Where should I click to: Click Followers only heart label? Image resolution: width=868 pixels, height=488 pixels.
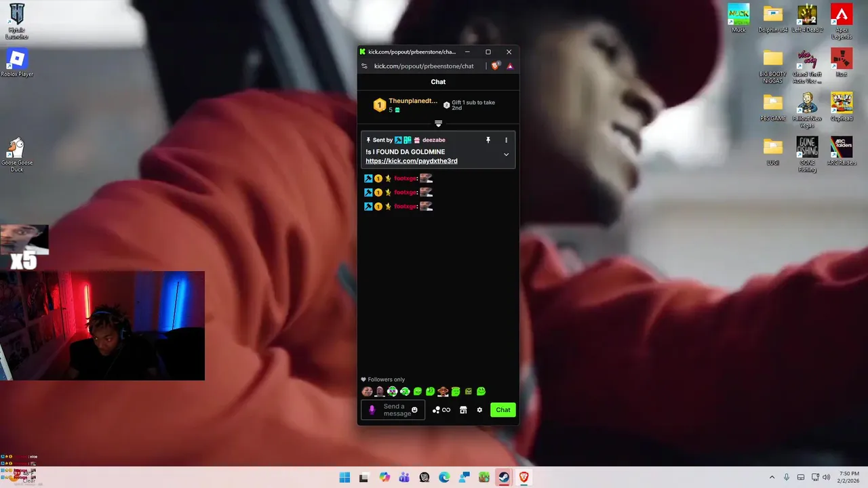click(382, 380)
